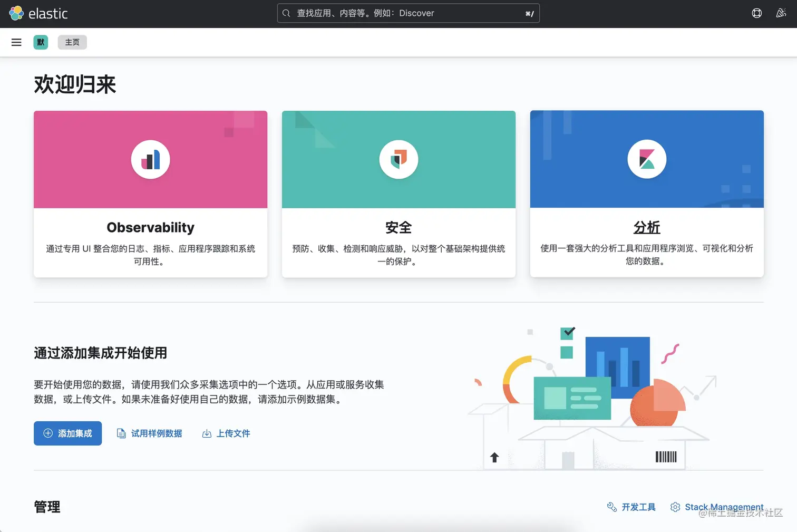Click the Kibana analytics logo icon
Viewport: 797px width, 532px height.
(647, 159)
